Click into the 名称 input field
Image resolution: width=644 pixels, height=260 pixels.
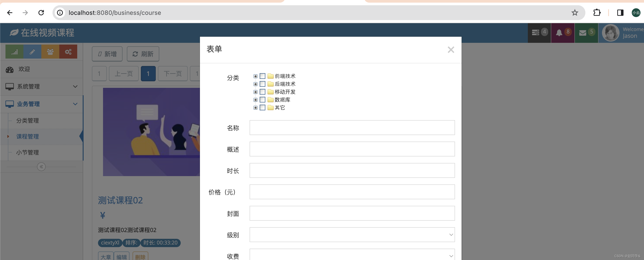(352, 128)
